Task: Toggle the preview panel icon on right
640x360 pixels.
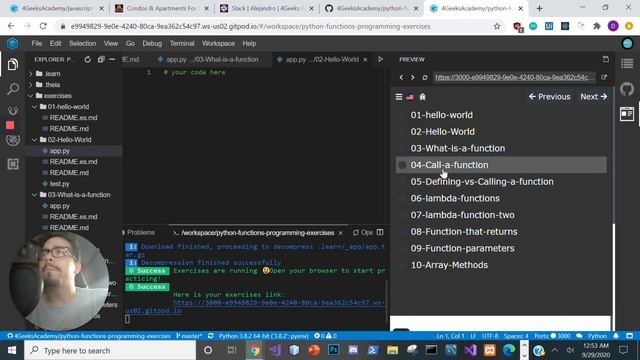Action: (627, 114)
